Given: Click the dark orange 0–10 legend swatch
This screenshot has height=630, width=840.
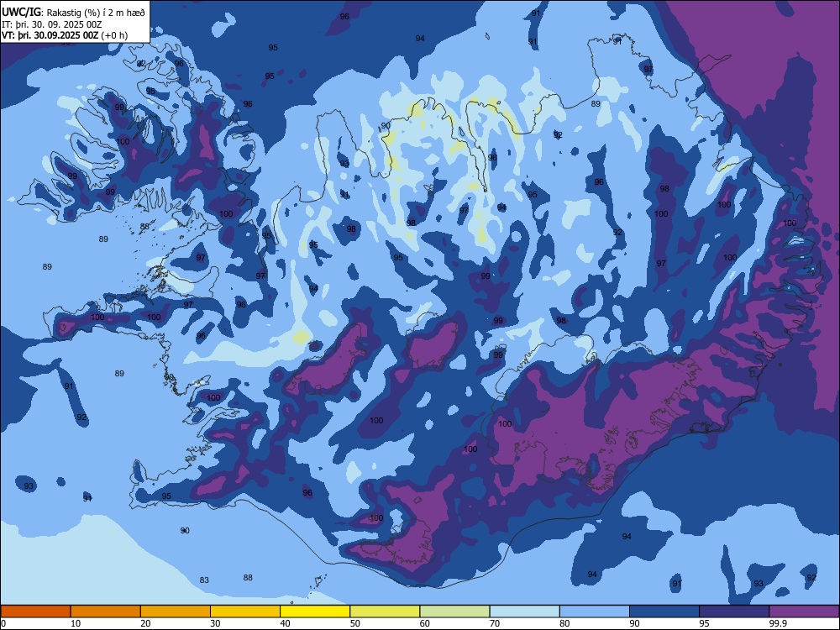Looking at the screenshot, I should tap(35, 612).
